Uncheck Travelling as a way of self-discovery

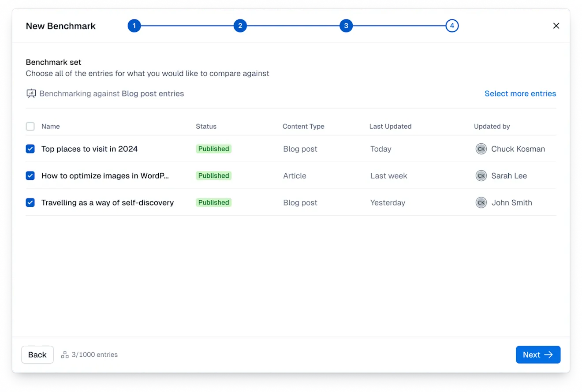point(30,202)
